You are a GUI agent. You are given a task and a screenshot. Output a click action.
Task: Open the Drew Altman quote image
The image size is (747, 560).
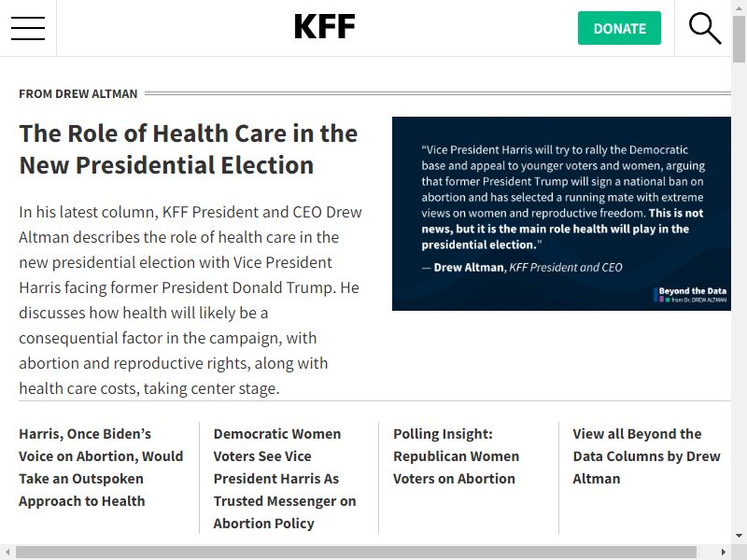[561, 214]
